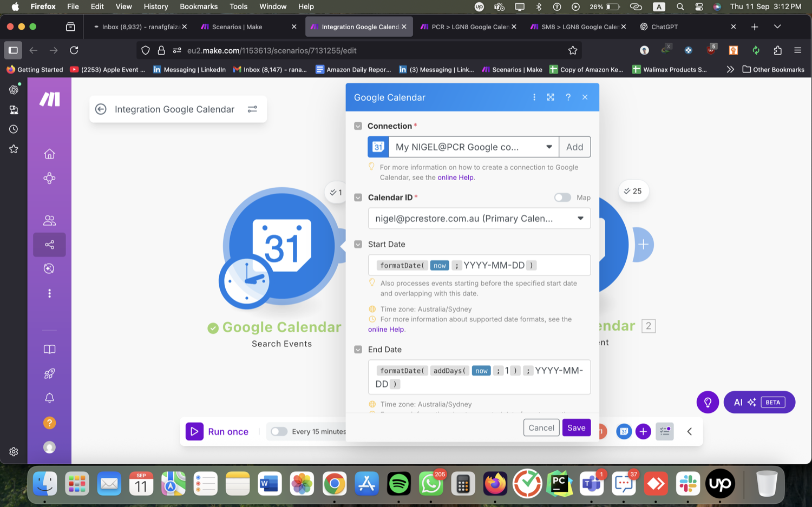This screenshot has height=507, width=812.
Task: Open the Organization icon in Make sidebar
Action: (x=49, y=179)
